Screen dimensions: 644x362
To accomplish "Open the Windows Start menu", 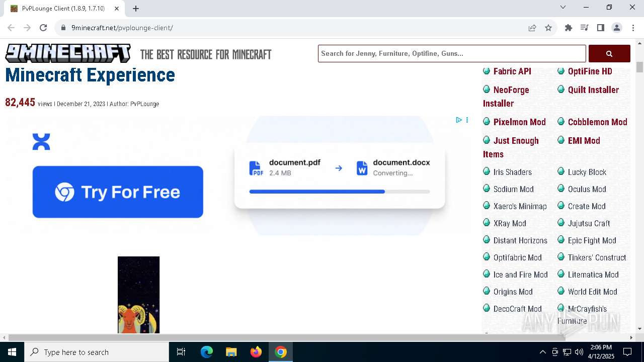I will click(x=12, y=352).
